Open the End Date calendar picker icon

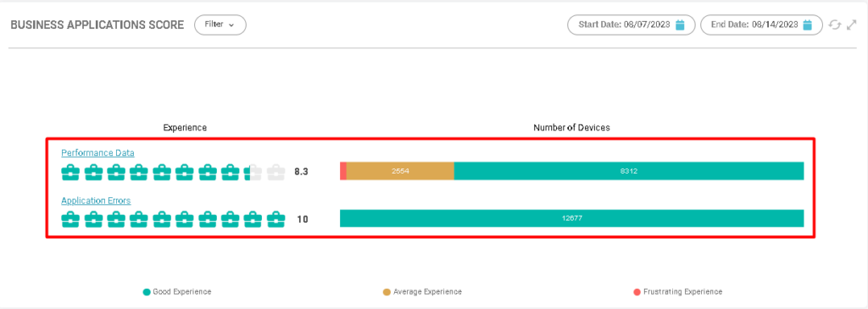pyautogui.click(x=808, y=25)
